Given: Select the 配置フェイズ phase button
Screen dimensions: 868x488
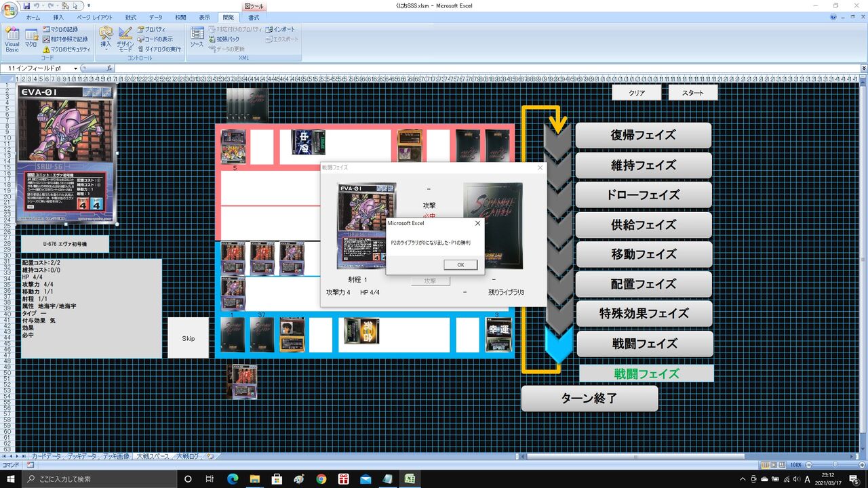Looking at the screenshot, I should (x=644, y=284).
